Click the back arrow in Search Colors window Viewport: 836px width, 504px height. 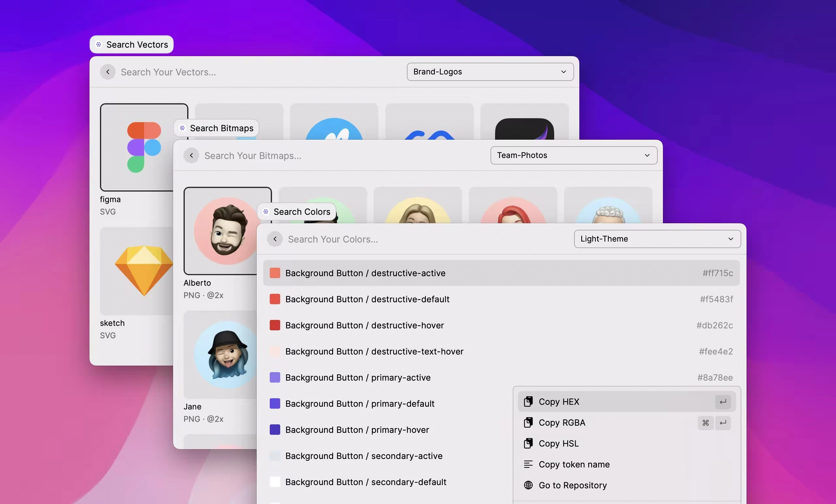click(275, 239)
